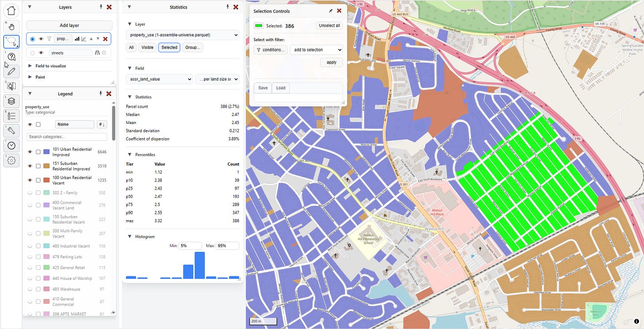Click the Home icon in left toolbar
Screen dimensions: 644x329
point(11,10)
